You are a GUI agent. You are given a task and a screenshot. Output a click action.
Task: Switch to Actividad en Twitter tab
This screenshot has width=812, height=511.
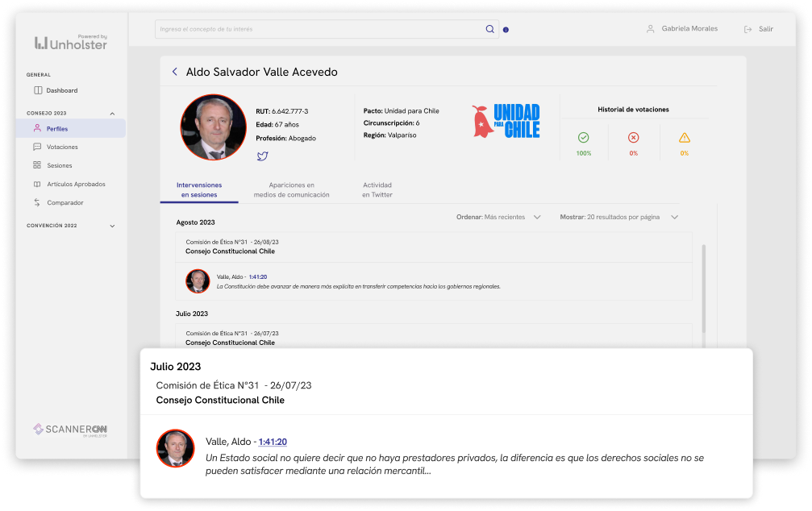click(377, 189)
